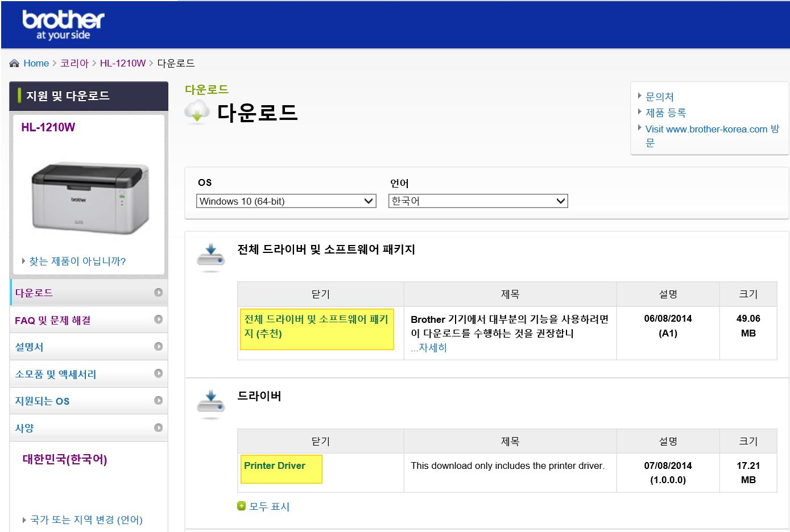This screenshot has height=532, width=790.
Task: Open the OS dropdown showing Windows 10 (64-bit)
Action: click(286, 201)
